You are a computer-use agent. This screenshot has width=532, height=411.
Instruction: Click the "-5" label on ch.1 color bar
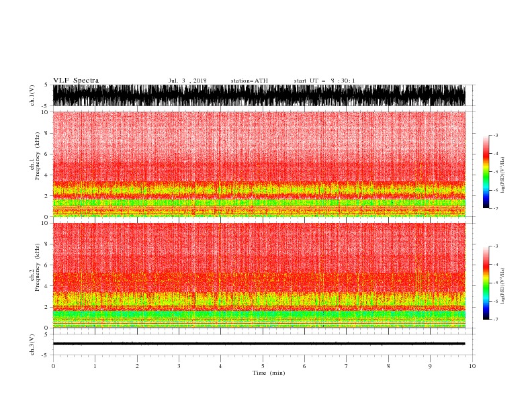(495, 172)
